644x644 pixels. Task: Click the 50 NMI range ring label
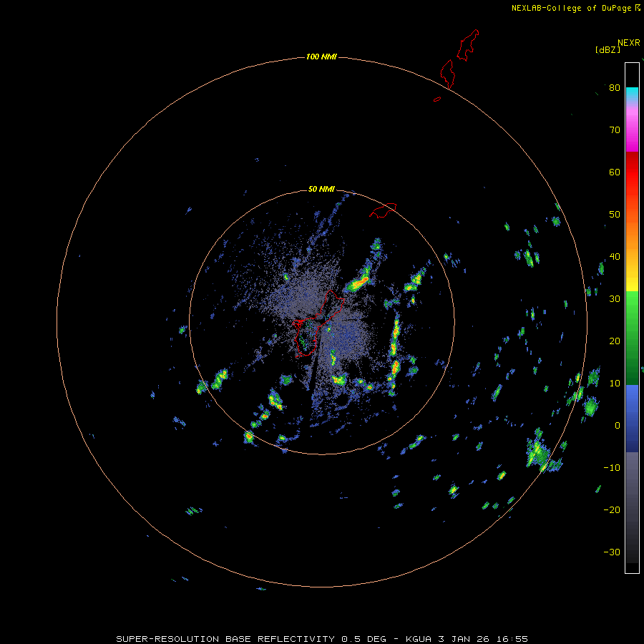(x=321, y=189)
